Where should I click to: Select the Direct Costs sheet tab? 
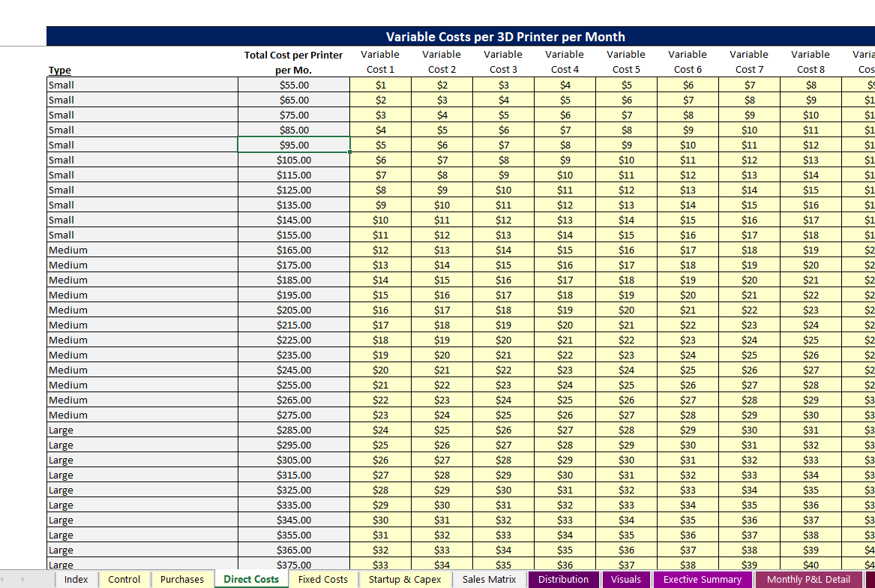(251, 579)
